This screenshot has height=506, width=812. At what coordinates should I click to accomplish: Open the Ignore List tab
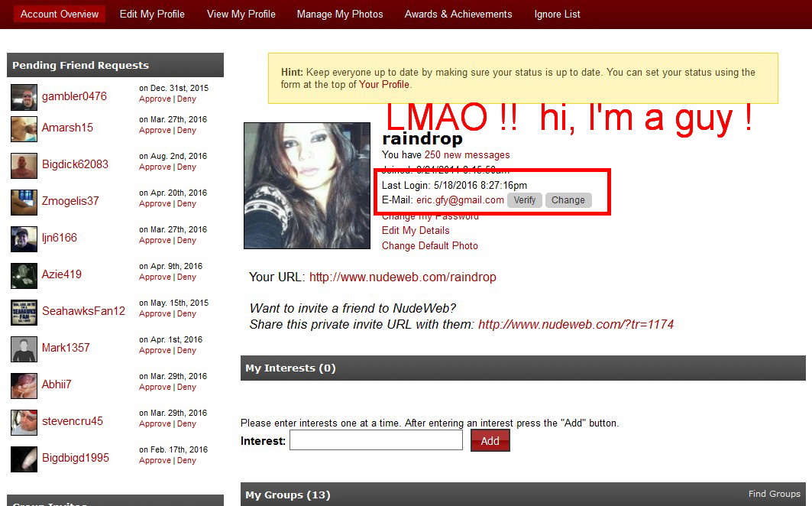[x=557, y=14]
